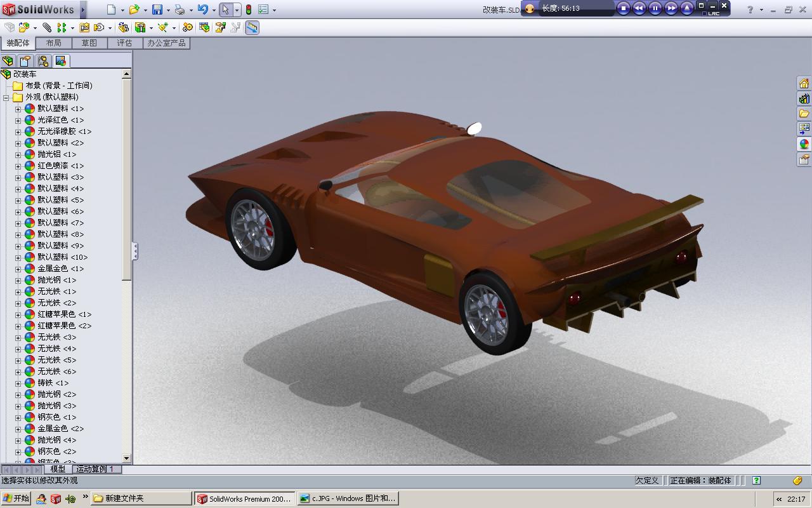Activate the Select cursor tool
The height and width of the screenshot is (508, 812).
coord(225,10)
